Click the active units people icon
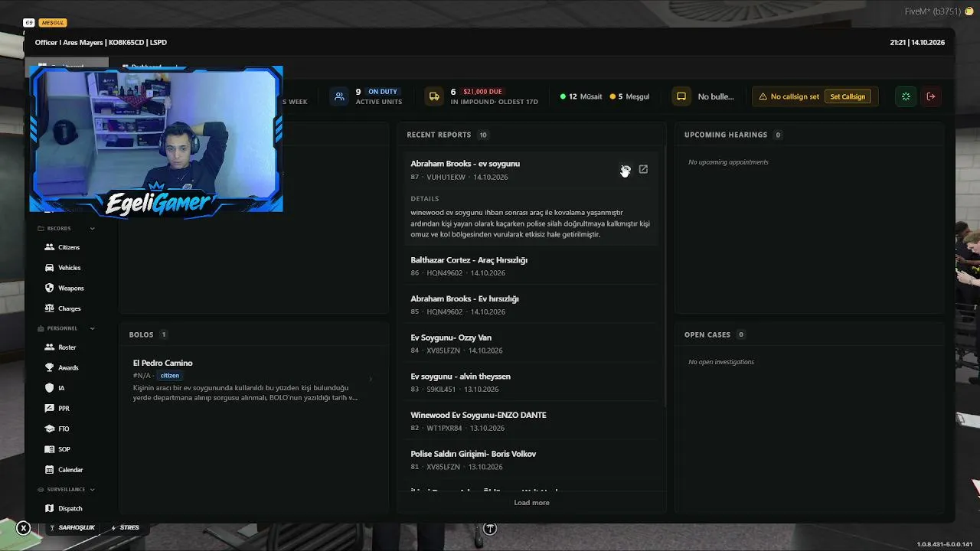The height and width of the screenshot is (551, 980). pyautogui.click(x=339, y=96)
